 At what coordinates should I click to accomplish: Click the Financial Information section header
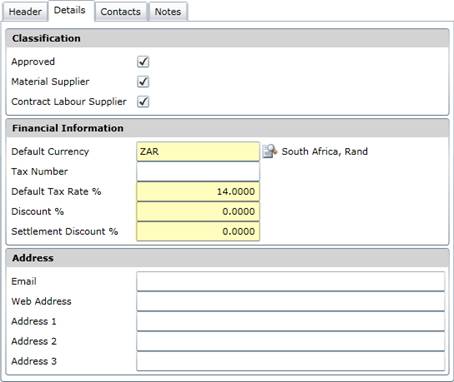click(x=227, y=128)
